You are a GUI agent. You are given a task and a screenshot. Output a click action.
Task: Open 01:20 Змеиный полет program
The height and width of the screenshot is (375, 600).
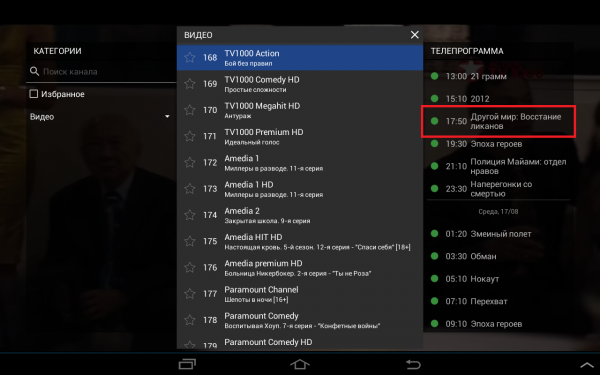point(498,234)
